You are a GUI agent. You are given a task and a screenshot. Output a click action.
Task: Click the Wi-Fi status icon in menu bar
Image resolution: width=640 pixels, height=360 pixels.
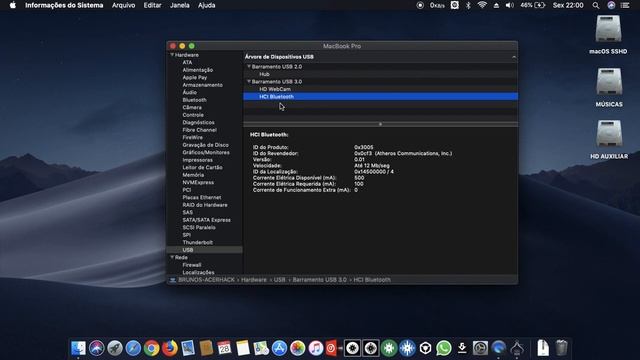coord(482,5)
